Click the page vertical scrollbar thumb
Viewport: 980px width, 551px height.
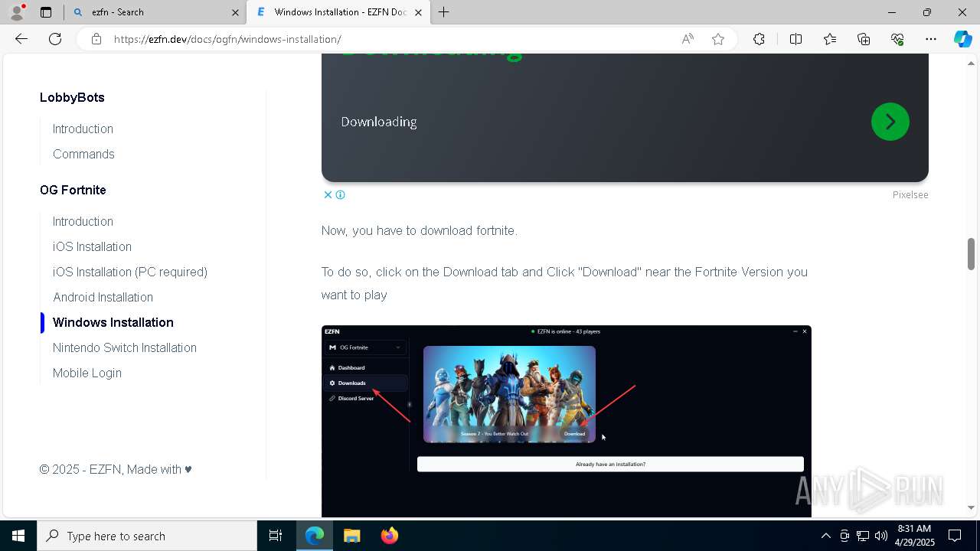[971, 253]
